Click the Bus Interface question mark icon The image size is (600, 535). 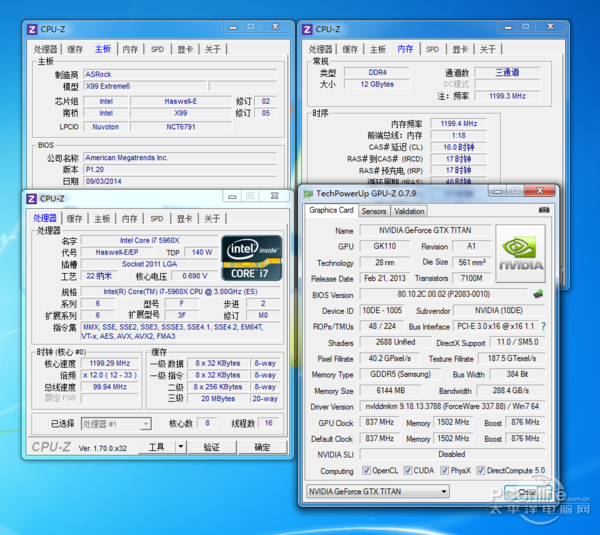pos(544,326)
